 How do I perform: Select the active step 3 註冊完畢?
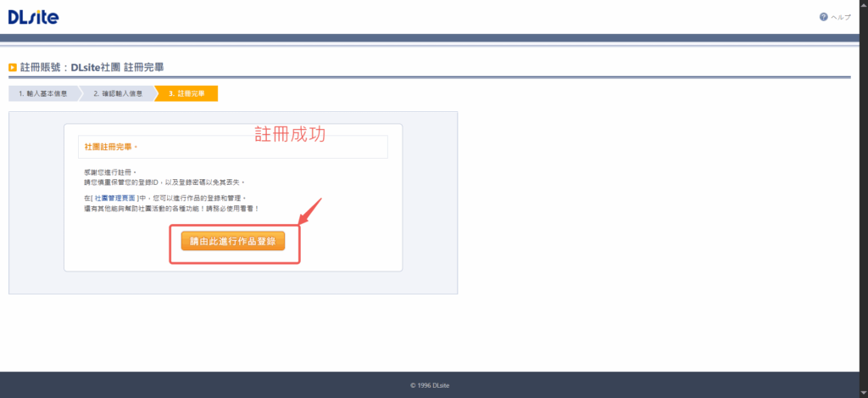coord(186,93)
